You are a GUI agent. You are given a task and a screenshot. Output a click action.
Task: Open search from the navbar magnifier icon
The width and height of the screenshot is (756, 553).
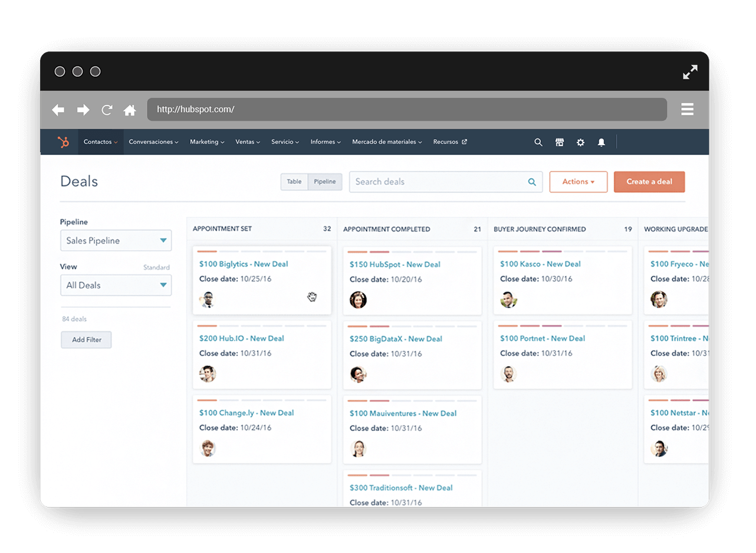[x=538, y=142]
